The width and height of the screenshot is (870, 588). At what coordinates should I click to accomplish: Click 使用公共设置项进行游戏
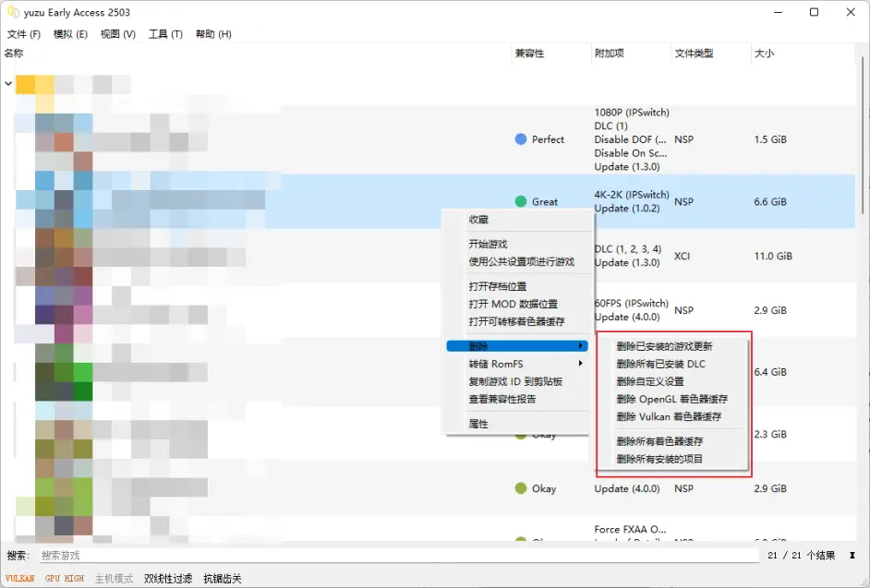pyautogui.click(x=521, y=262)
